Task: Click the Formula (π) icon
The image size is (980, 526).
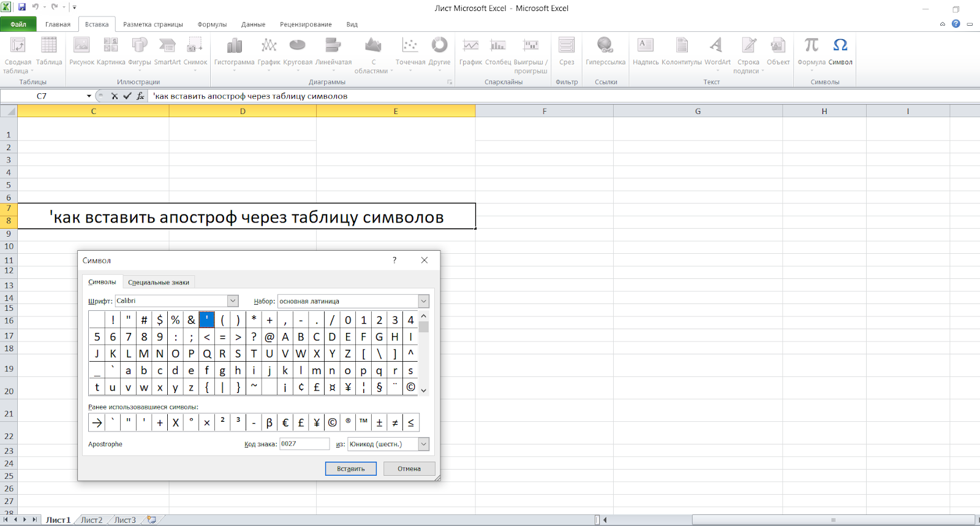Action: coord(812,46)
